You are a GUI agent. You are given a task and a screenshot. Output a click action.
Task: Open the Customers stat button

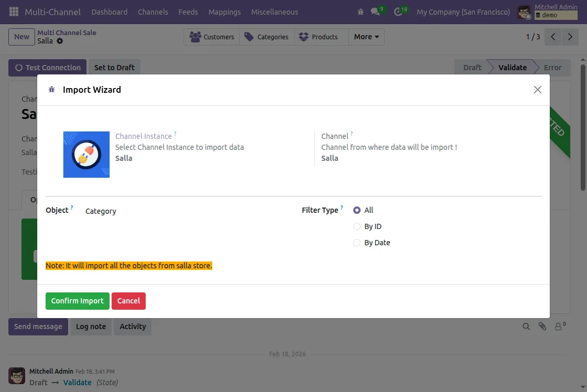point(212,37)
